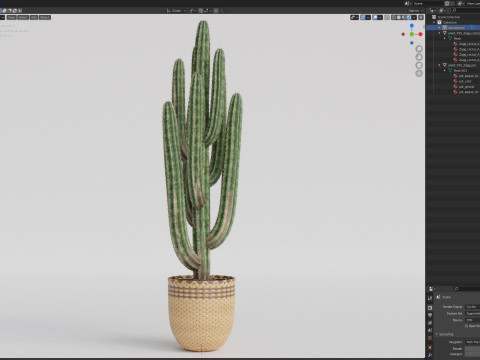
Task: Open the viewport Options dropdown
Action: 415,11
